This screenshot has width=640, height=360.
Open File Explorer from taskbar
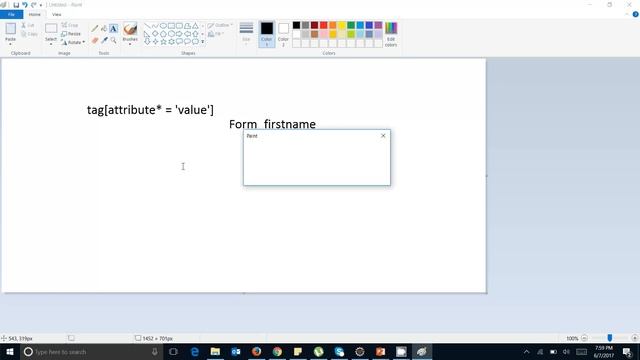click(x=215, y=351)
